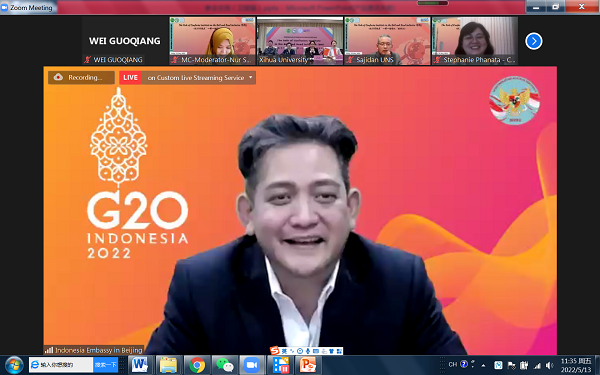Image resolution: width=600 pixels, height=375 pixels.
Task: Switch to Zoom taskbar icon
Action: tap(252, 365)
